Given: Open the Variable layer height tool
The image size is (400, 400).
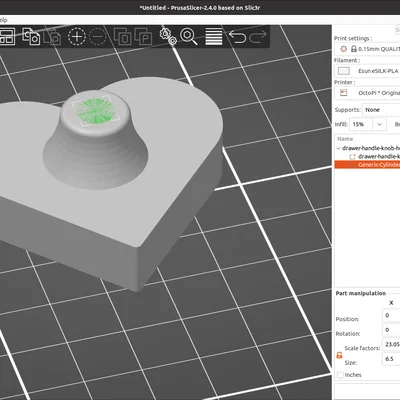Looking at the screenshot, I should coord(214,37).
